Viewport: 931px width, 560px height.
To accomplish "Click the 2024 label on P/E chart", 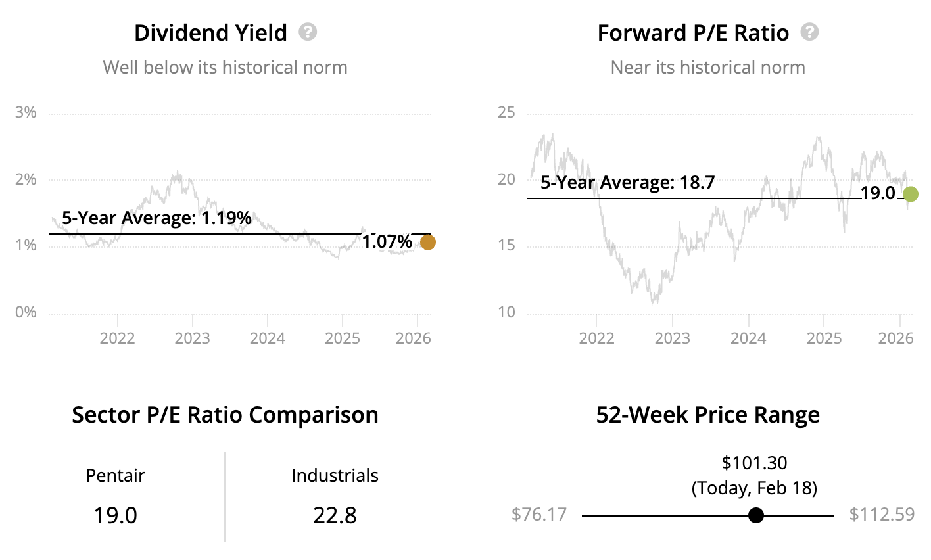I will [748, 338].
